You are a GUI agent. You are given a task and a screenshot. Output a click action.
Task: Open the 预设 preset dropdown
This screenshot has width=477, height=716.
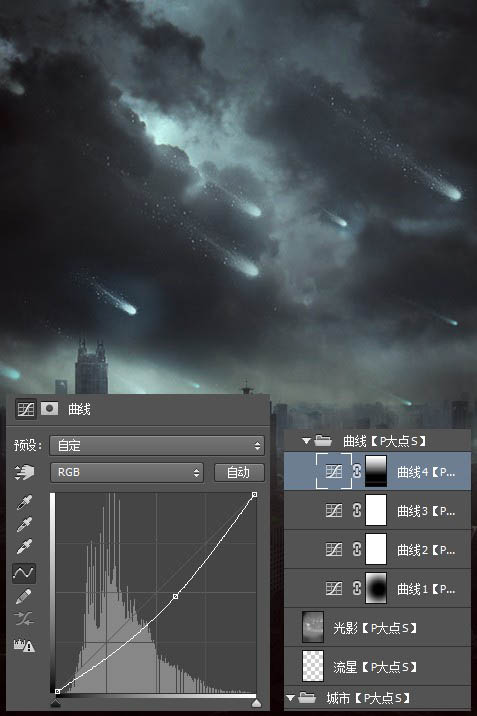157,445
